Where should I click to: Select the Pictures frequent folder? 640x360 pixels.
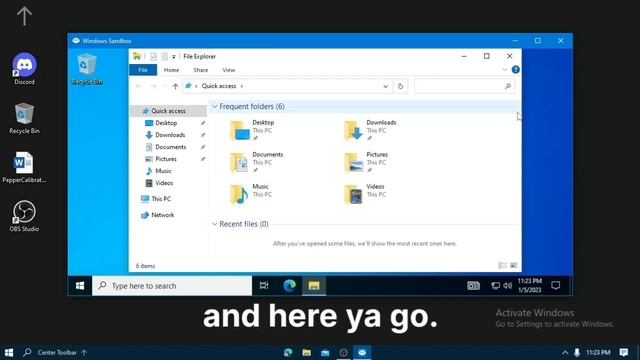click(x=366, y=162)
